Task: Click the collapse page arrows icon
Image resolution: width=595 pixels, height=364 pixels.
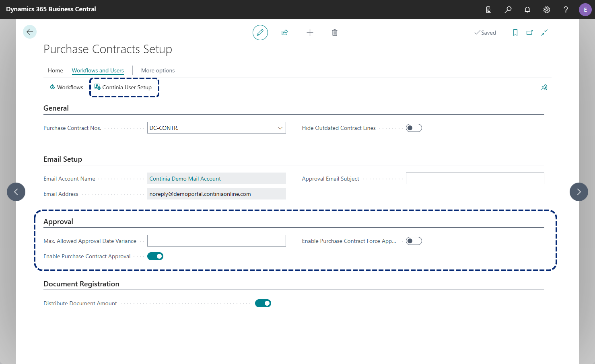Action: [544, 33]
